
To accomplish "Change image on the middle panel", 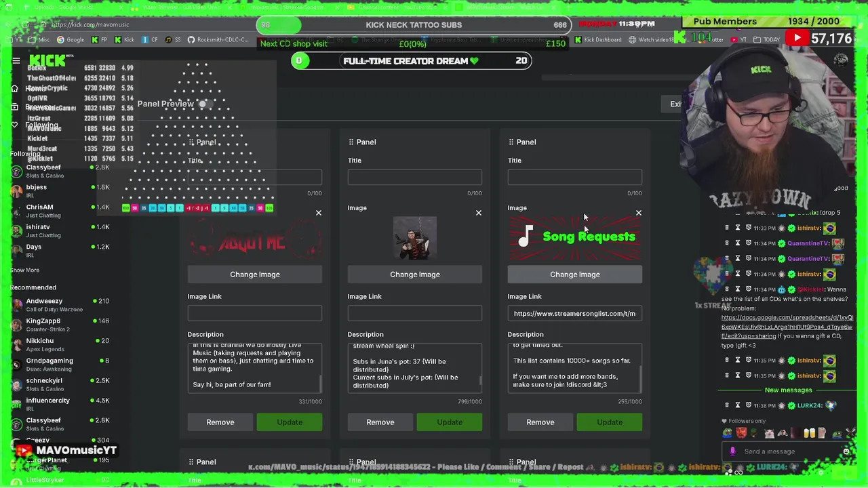I will 415,274.
